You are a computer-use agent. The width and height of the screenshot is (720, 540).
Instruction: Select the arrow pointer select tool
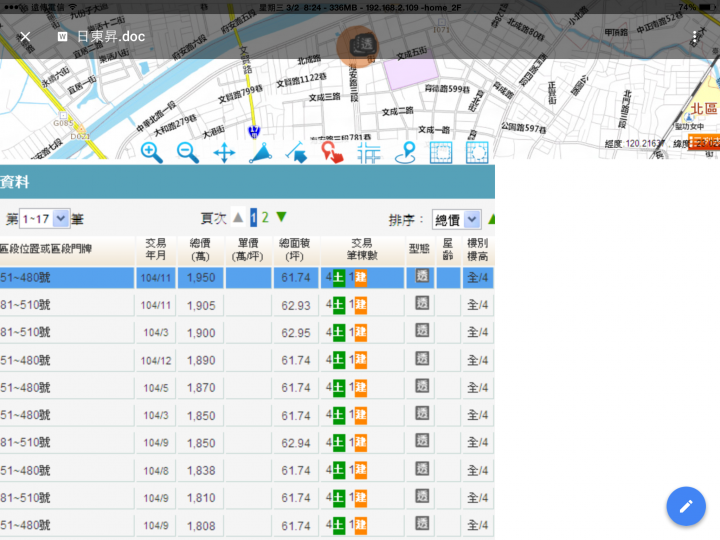click(297, 152)
